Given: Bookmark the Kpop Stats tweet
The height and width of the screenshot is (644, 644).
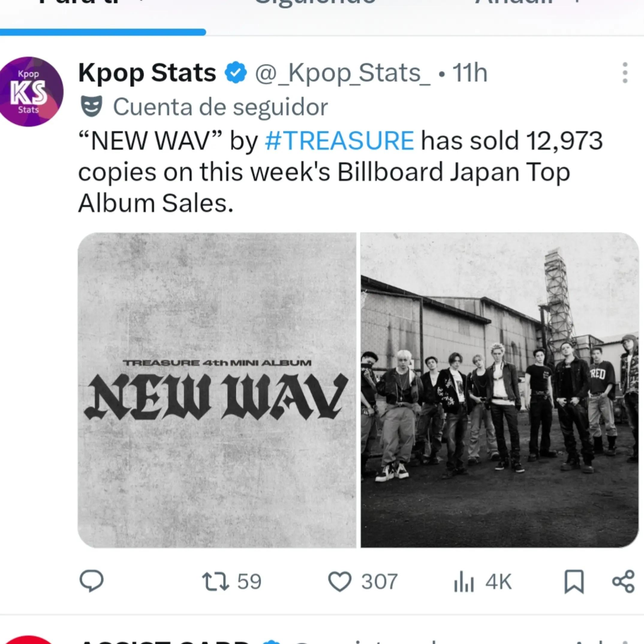Looking at the screenshot, I should 574,582.
